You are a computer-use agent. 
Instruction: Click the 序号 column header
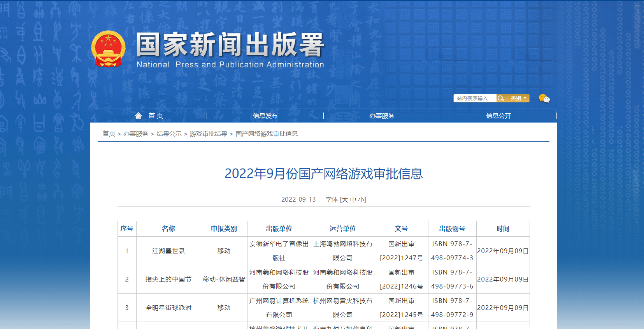(x=127, y=229)
